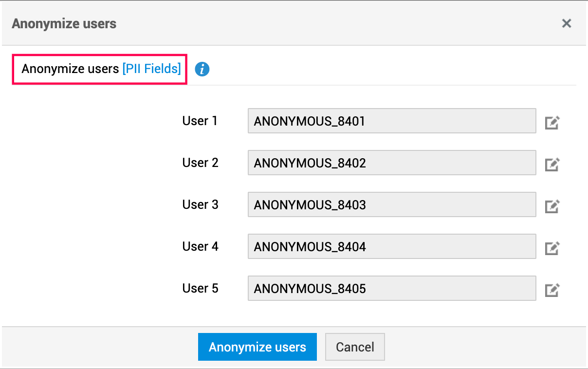Open editing for the User 4 field
588x369 pixels.
coord(552,248)
